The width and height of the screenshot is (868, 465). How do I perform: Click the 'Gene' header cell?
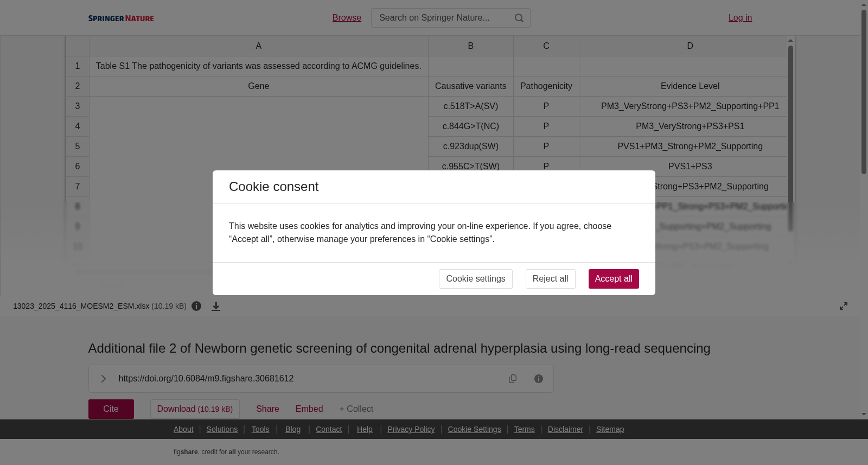pos(259,86)
